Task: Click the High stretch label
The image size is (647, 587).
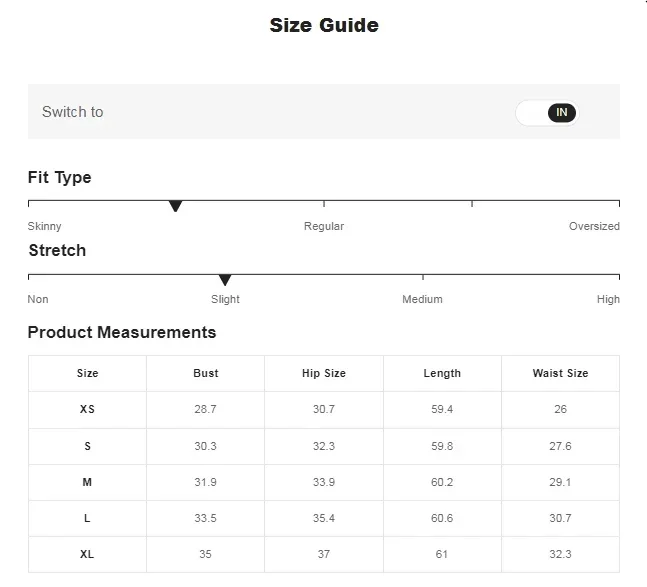Action: (608, 299)
